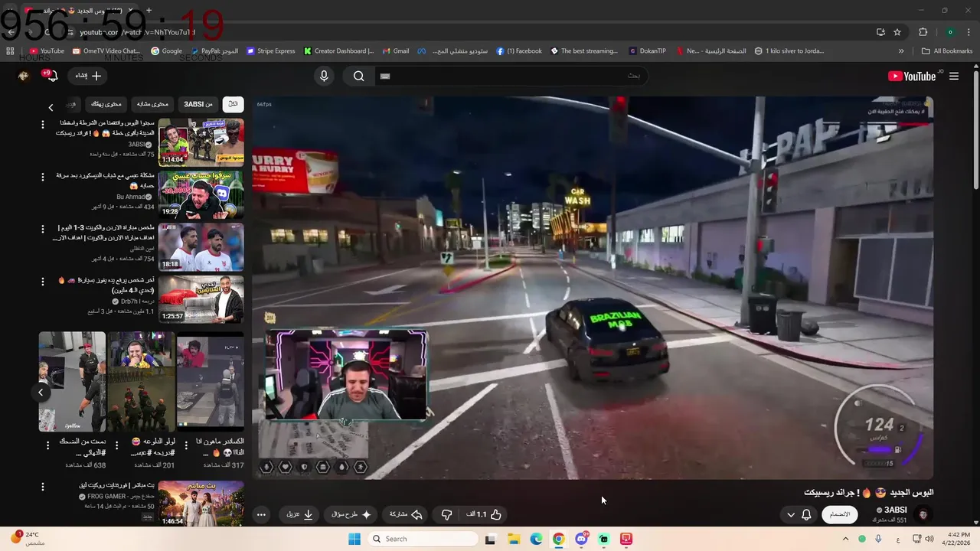Click the إنشاء create button
The height and width of the screenshot is (551, 980).
(x=88, y=76)
